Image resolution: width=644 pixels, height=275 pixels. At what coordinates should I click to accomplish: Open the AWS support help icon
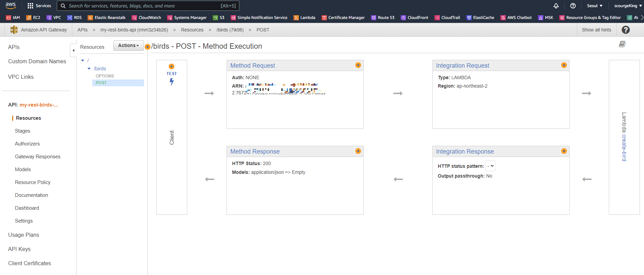[x=573, y=6]
